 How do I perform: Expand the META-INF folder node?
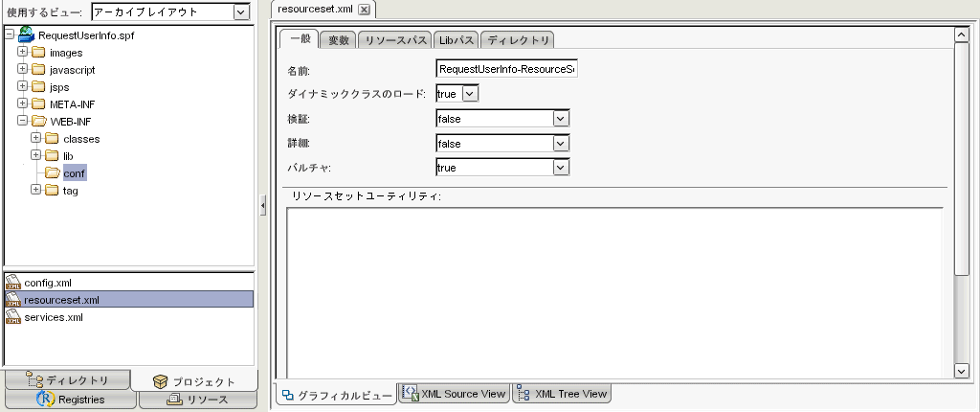coord(23,103)
